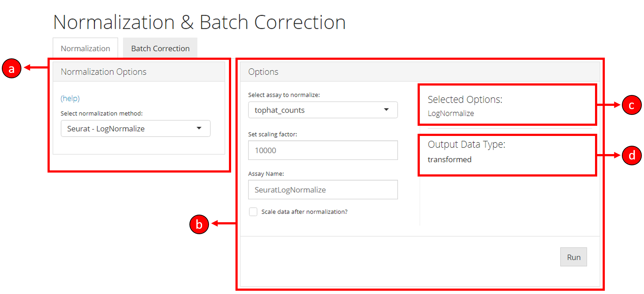Focus the Assay Name text field

323,190
